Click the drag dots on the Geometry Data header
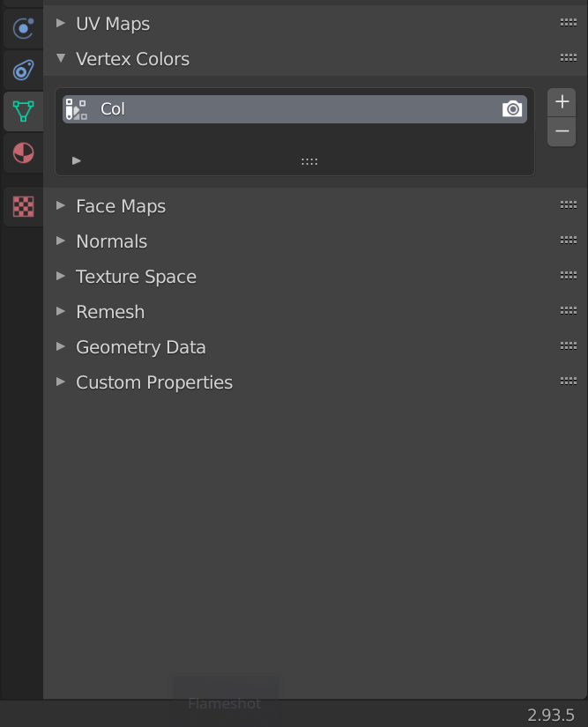Viewport: 588px width, 727px height. pos(568,345)
